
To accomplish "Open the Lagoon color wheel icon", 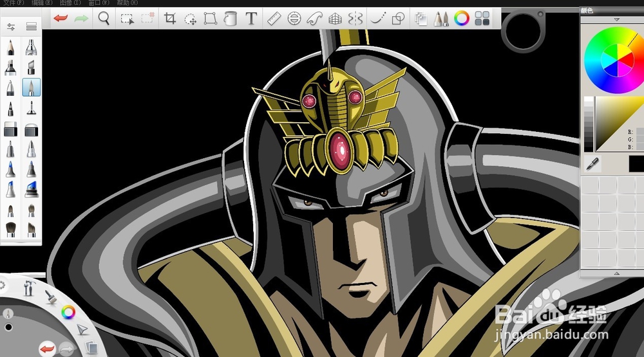I will coord(68,312).
